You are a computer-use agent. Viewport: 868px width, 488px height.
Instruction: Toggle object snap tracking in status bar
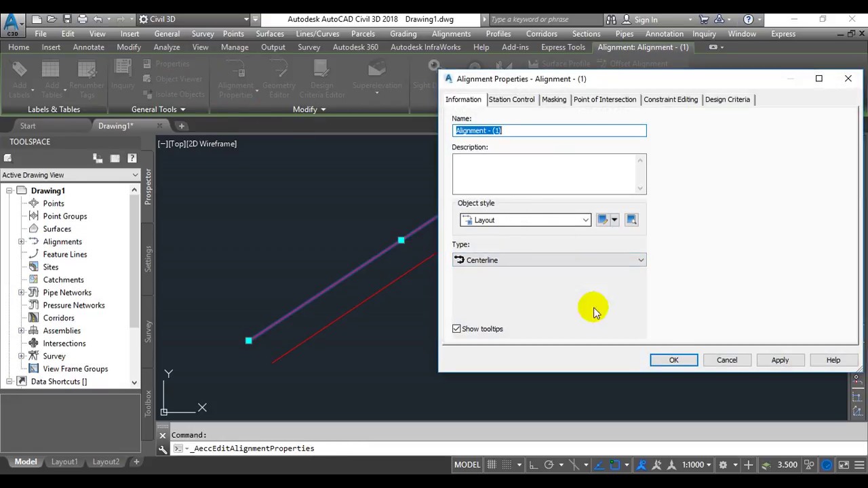point(599,465)
